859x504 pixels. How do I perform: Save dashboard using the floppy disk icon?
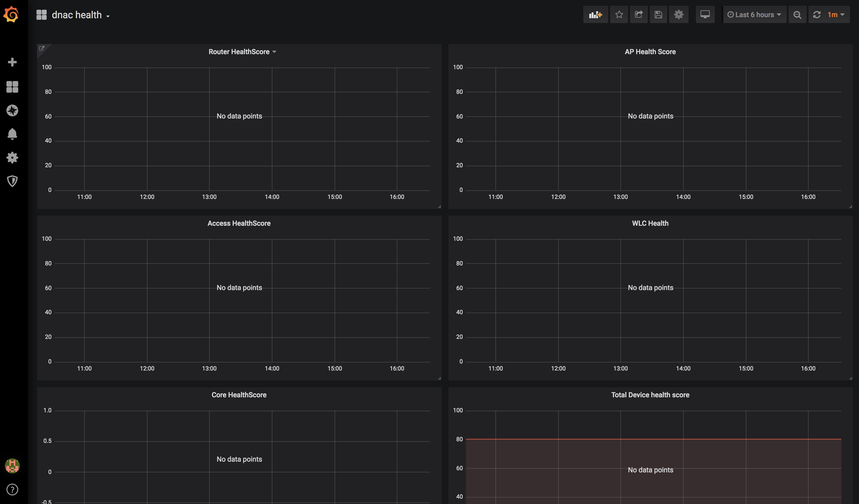point(658,15)
